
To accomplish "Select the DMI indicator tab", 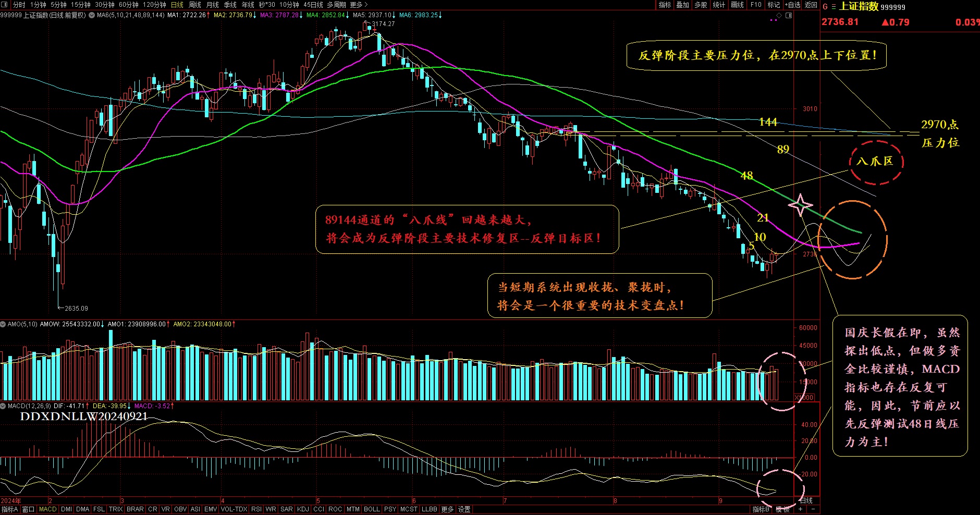I will tap(66, 509).
